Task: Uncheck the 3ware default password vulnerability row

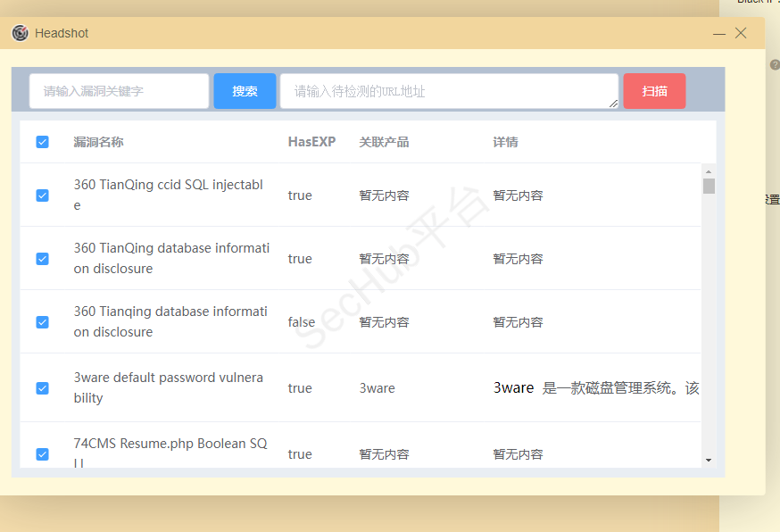Action: pyautogui.click(x=42, y=388)
